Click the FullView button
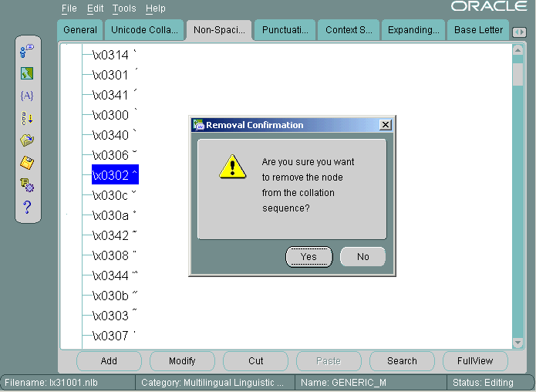 point(474,361)
